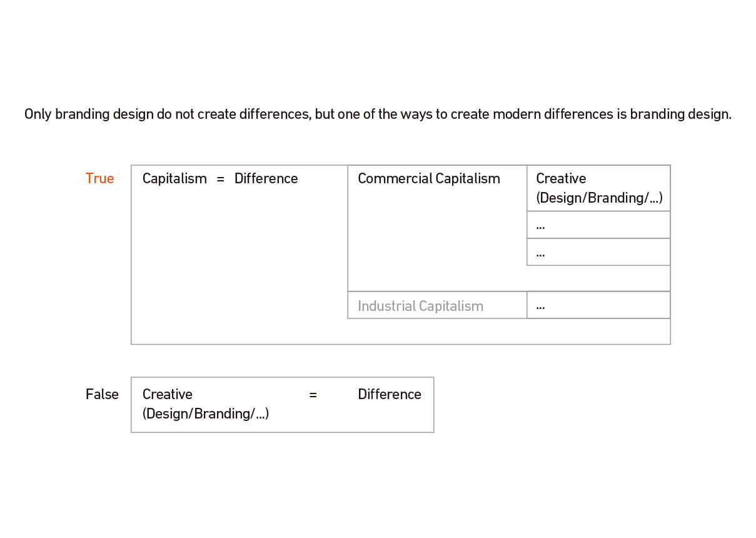Click the orange "True" label
This screenshot has width=756, height=538.
pyautogui.click(x=100, y=179)
